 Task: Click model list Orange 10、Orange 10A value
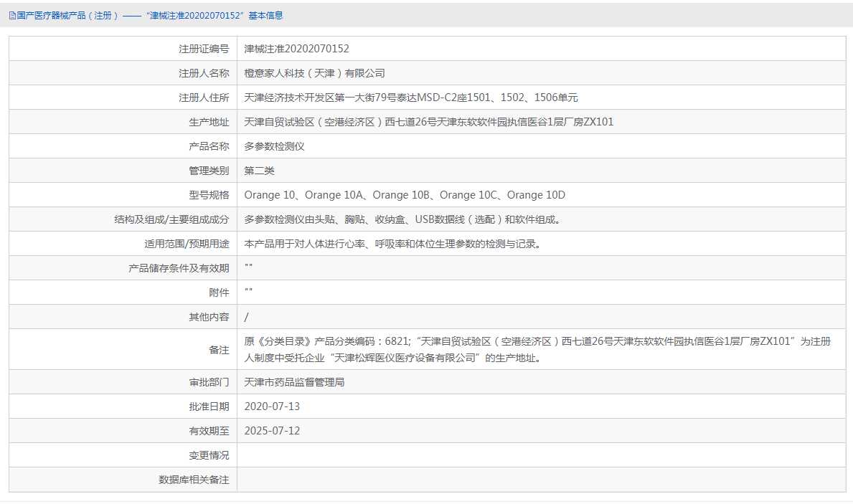coord(404,195)
